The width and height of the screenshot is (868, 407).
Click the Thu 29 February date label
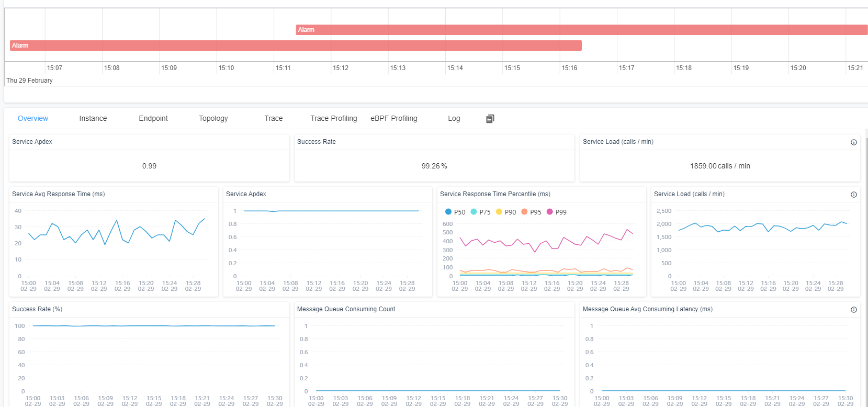[29, 81]
